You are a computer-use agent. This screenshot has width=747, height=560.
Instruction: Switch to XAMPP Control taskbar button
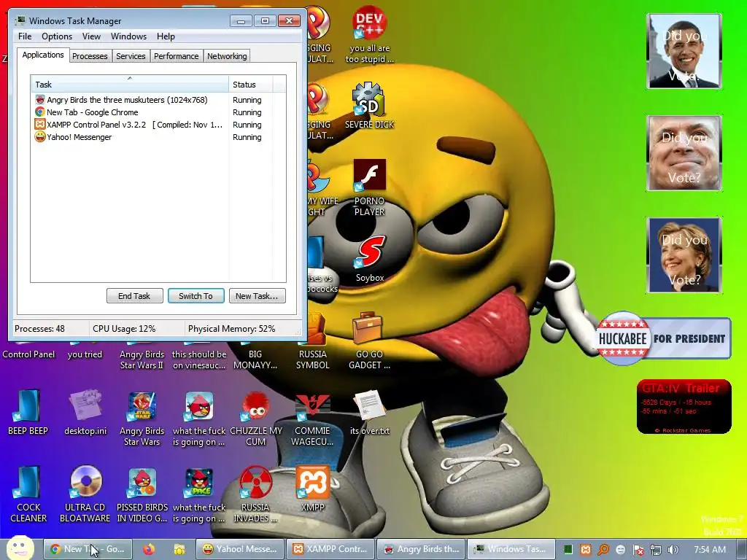click(330, 549)
